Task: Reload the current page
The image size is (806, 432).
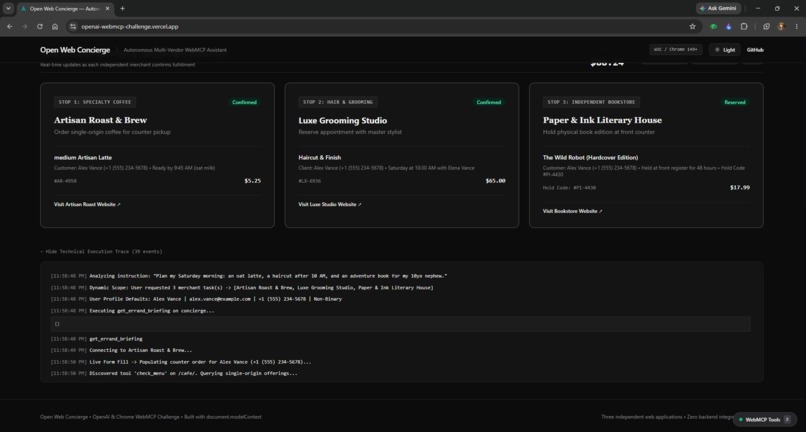Action: (40, 26)
